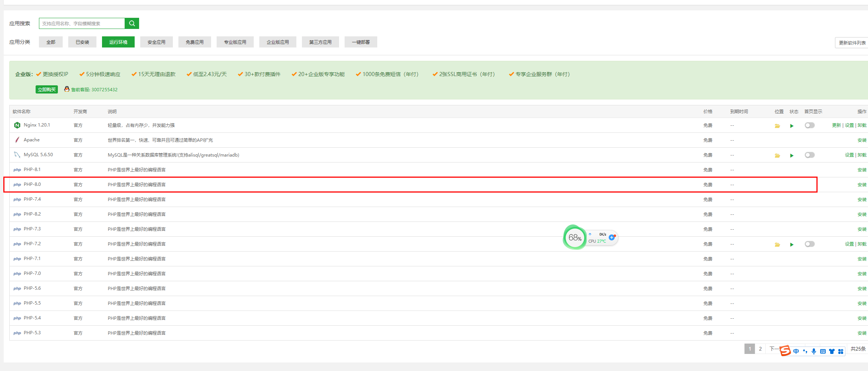Open MySQL 5.6.50 folder location icon
The image size is (868, 371).
click(x=777, y=155)
